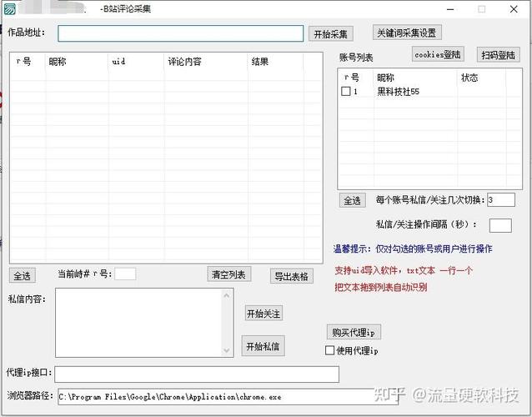Viewport: 532px width, 417px height.
Task: Select account 黑科技社55 in list
Action: (x=398, y=91)
